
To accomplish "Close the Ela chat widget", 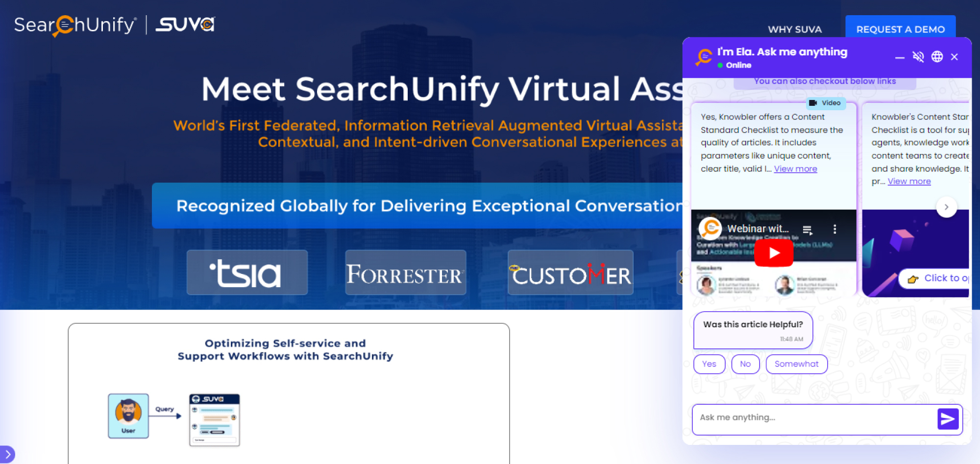I will click(x=955, y=57).
